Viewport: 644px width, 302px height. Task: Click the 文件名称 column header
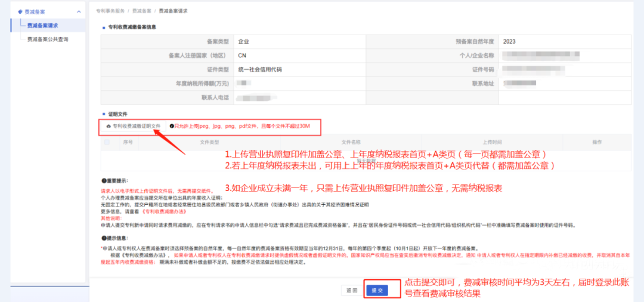[351, 142]
